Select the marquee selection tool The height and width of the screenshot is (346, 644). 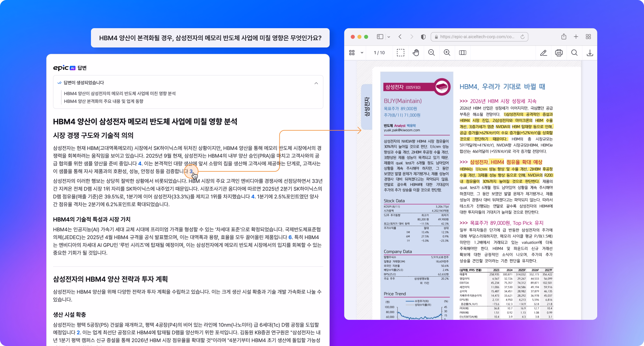(x=400, y=53)
